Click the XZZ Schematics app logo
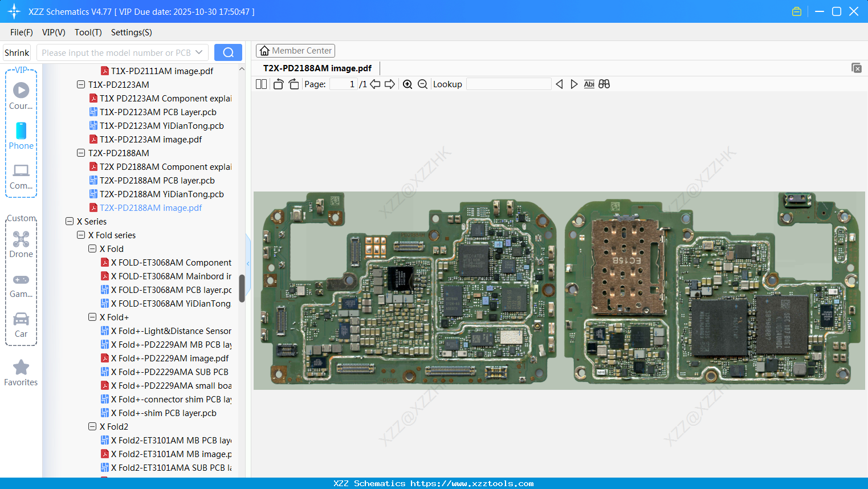This screenshot has height=489, width=868. (x=14, y=11)
